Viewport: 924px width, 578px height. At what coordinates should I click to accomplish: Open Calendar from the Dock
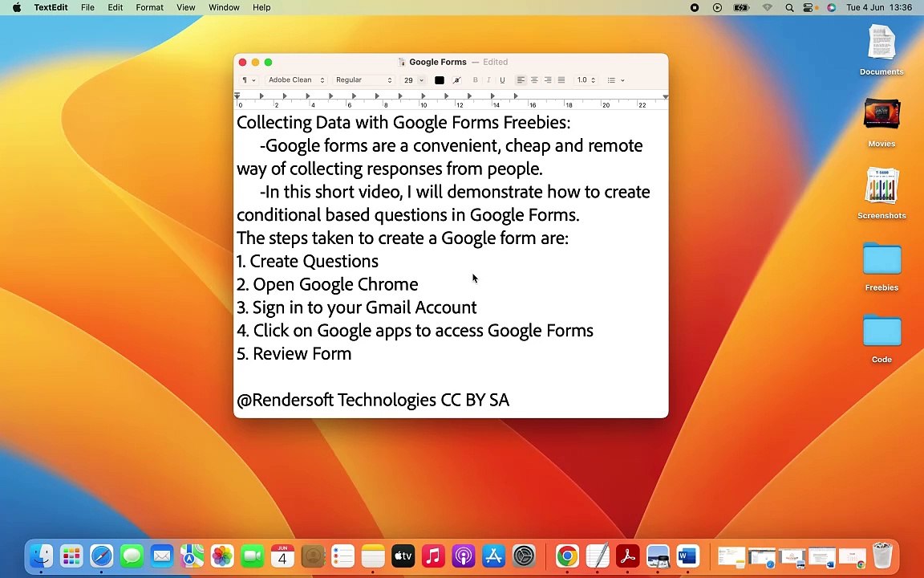click(282, 556)
